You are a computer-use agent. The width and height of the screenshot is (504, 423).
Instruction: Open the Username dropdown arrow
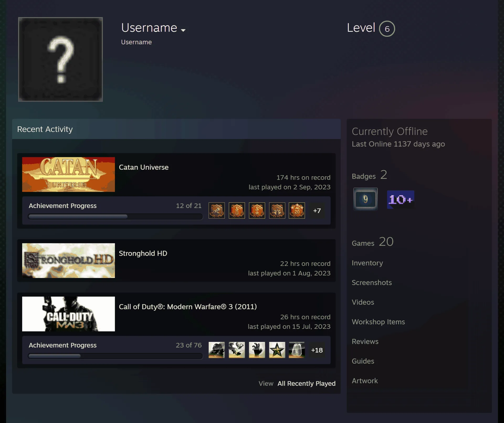pos(183,30)
